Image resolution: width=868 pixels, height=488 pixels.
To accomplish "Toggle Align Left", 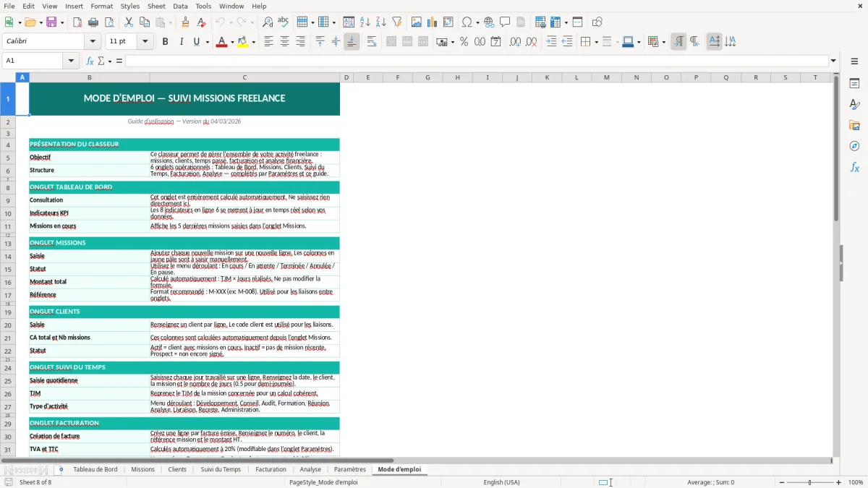I will tap(268, 42).
